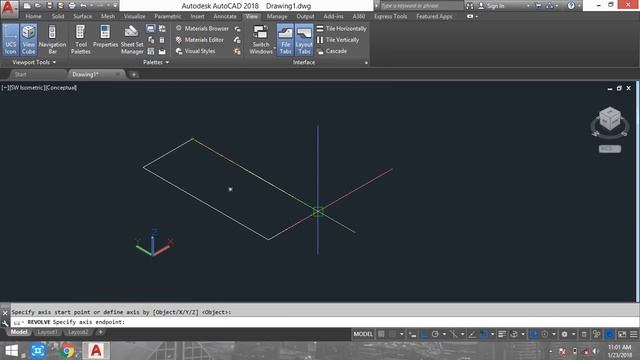Toggle File Tabs display

coord(285,39)
